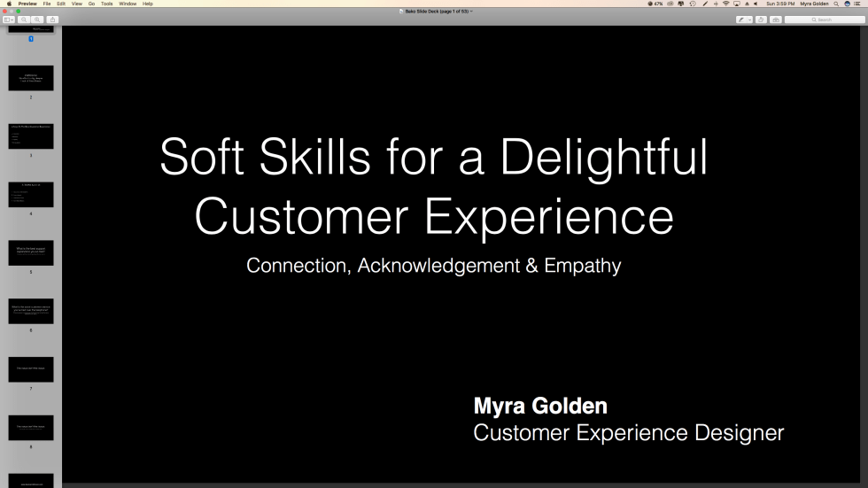Click the date and time display
Image resolution: width=868 pixels, height=488 pixels.
point(780,4)
